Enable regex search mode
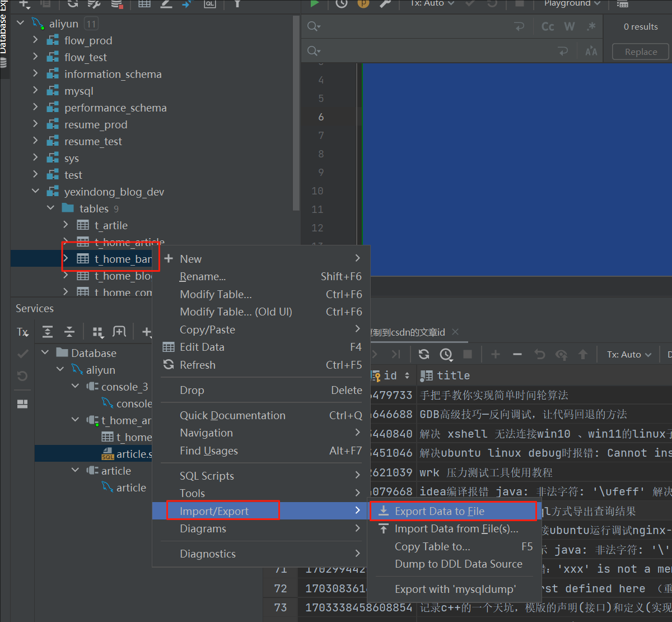This screenshot has height=622, width=672. pyautogui.click(x=591, y=26)
